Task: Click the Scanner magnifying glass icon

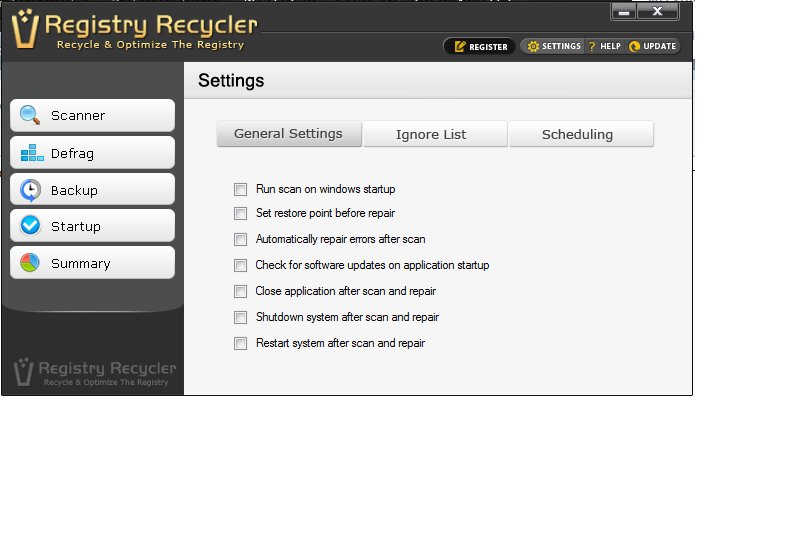Action: coord(30,115)
